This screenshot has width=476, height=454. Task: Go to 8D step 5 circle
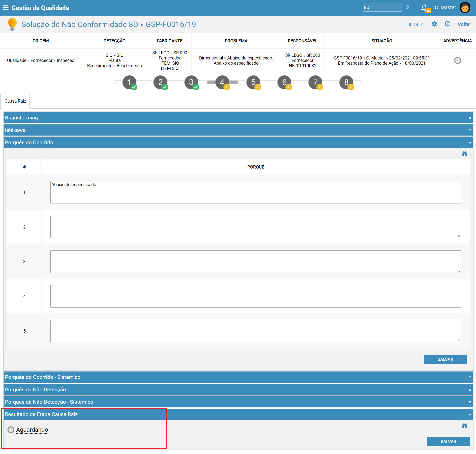[253, 82]
